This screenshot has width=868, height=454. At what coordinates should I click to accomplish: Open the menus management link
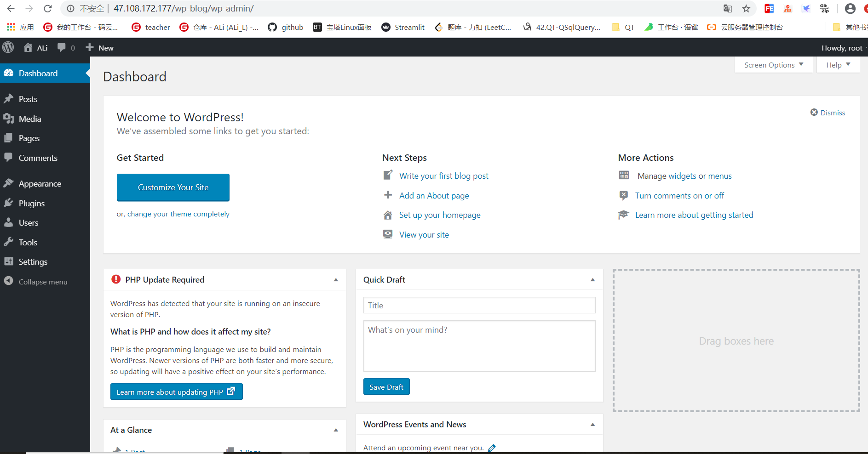[x=720, y=176]
